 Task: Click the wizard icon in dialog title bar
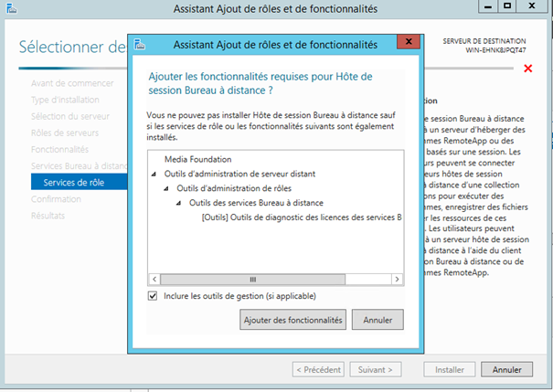(x=136, y=44)
